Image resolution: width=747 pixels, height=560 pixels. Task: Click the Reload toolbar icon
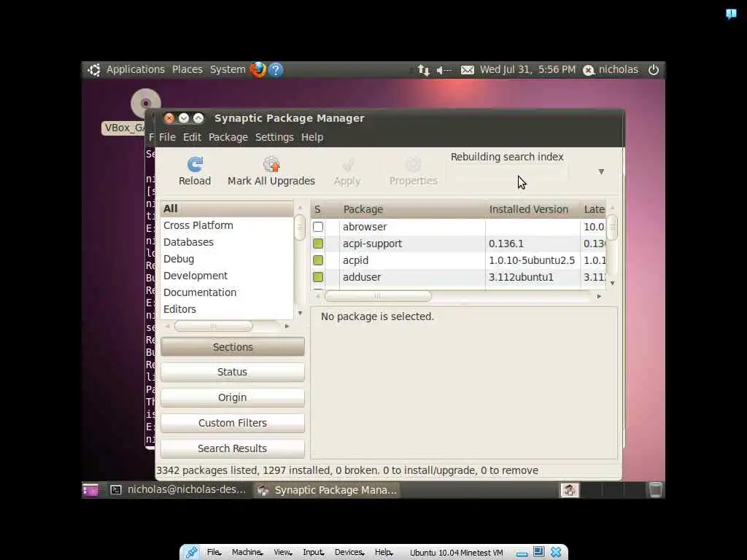(x=195, y=164)
